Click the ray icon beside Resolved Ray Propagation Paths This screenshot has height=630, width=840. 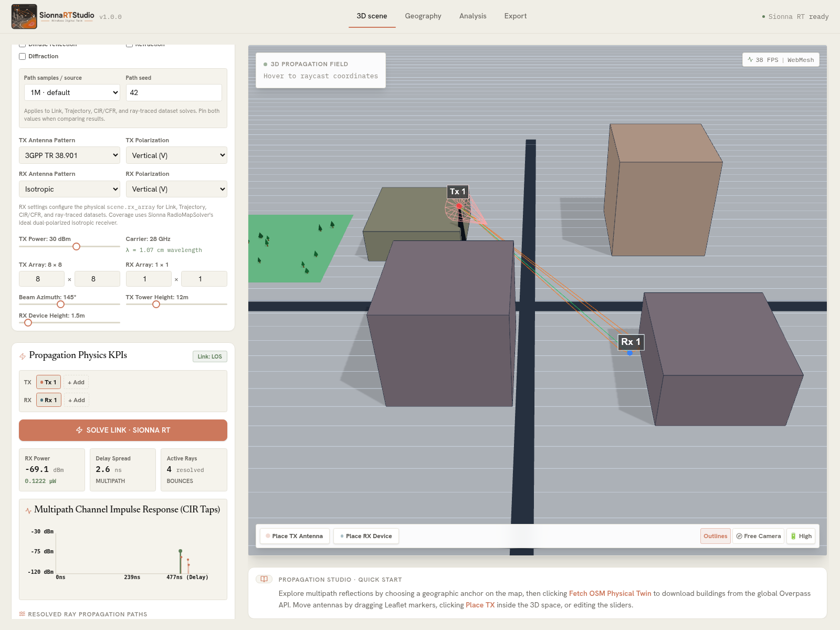[x=22, y=614]
